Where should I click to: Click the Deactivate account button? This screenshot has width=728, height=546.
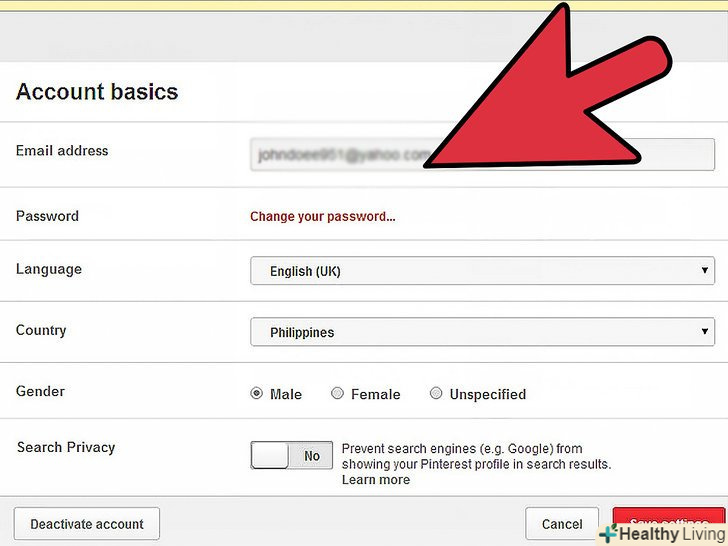point(87,524)
